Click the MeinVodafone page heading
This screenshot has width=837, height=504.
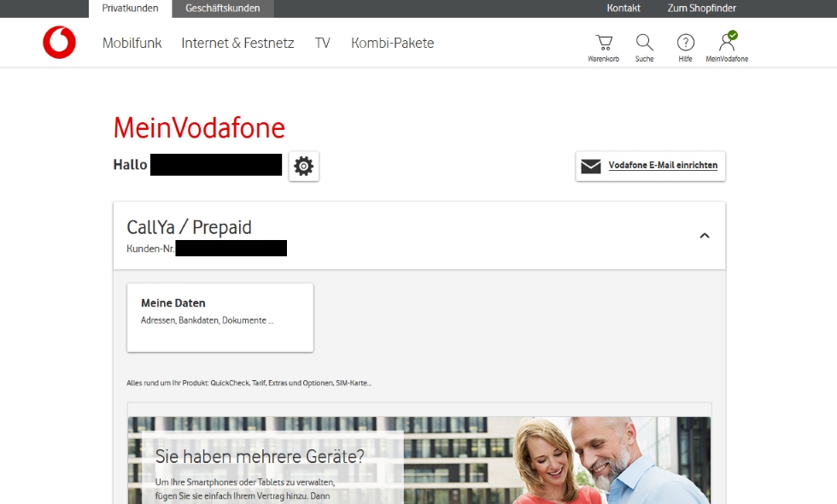199,128
